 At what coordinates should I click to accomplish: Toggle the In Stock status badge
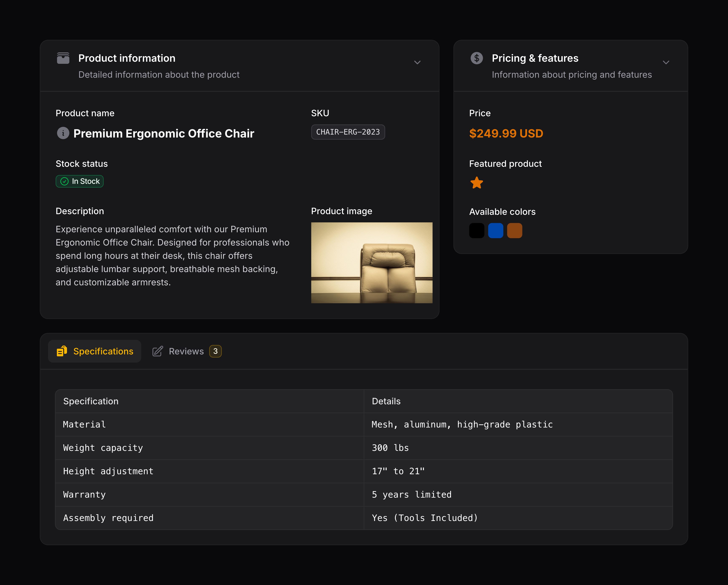click(79, 181)
